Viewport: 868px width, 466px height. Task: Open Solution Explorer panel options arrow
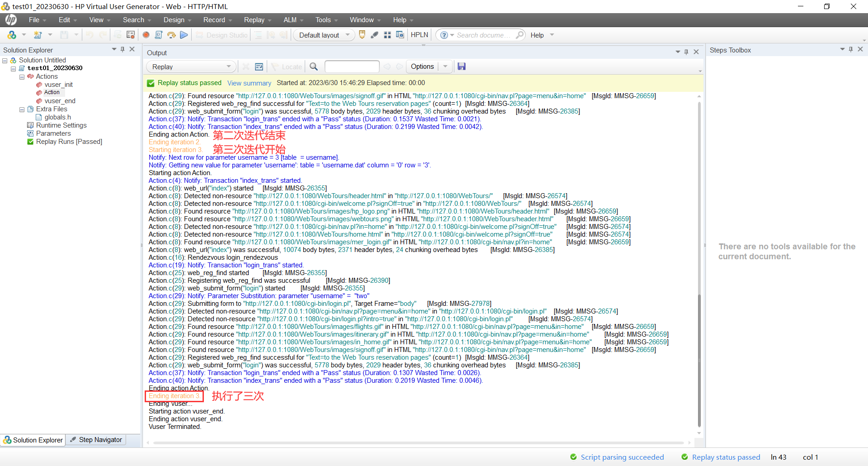114,49
